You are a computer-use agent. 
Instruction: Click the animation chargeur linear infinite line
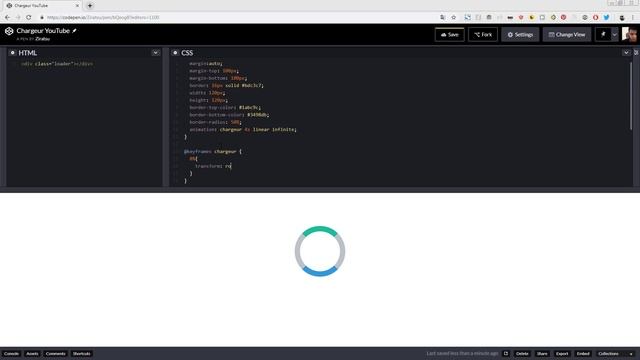(243, 129)
